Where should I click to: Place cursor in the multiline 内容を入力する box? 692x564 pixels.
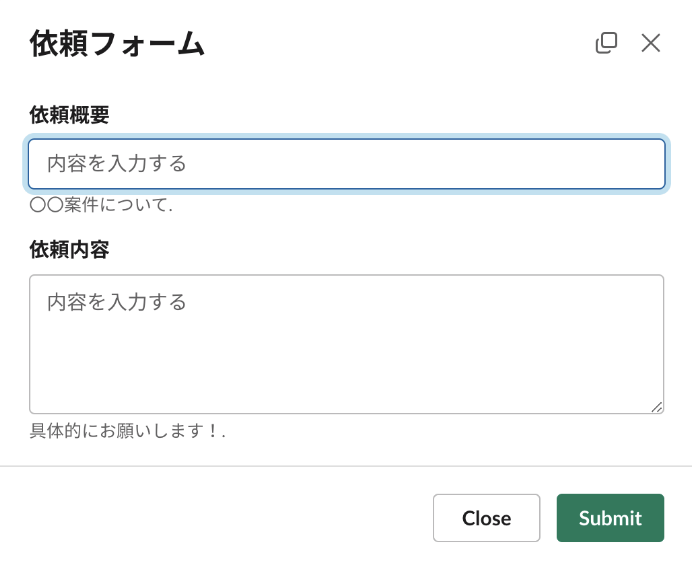click(x=346, y=344)
